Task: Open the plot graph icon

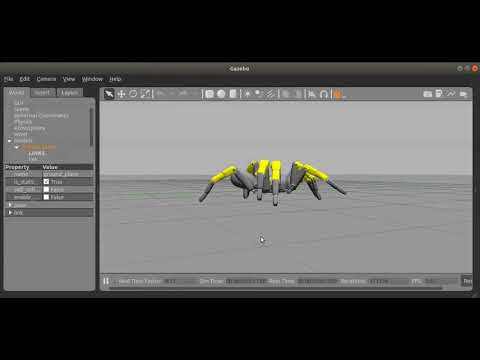Action: coord(451,94)
